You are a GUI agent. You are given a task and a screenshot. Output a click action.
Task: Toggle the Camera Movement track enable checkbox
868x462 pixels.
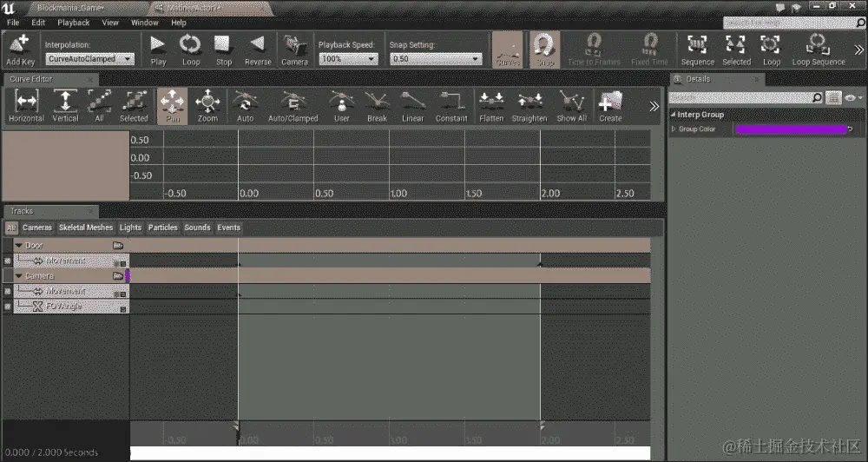coord(7,292)
